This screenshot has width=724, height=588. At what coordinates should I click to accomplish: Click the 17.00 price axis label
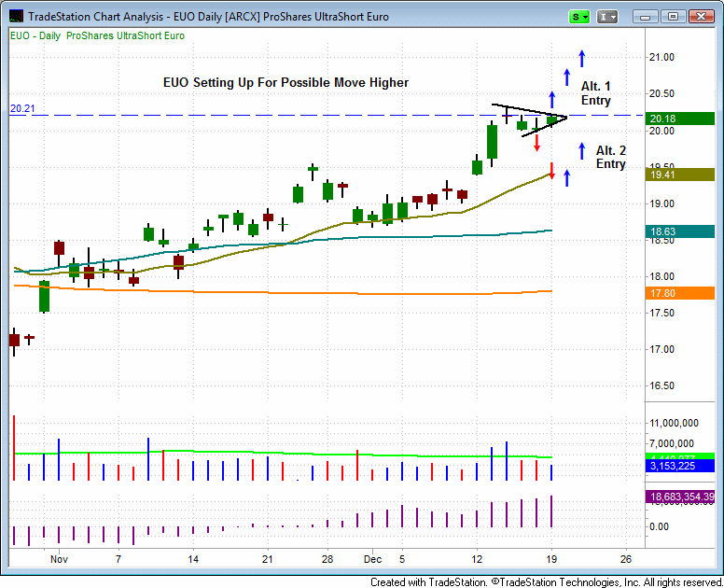coord(662,350)
